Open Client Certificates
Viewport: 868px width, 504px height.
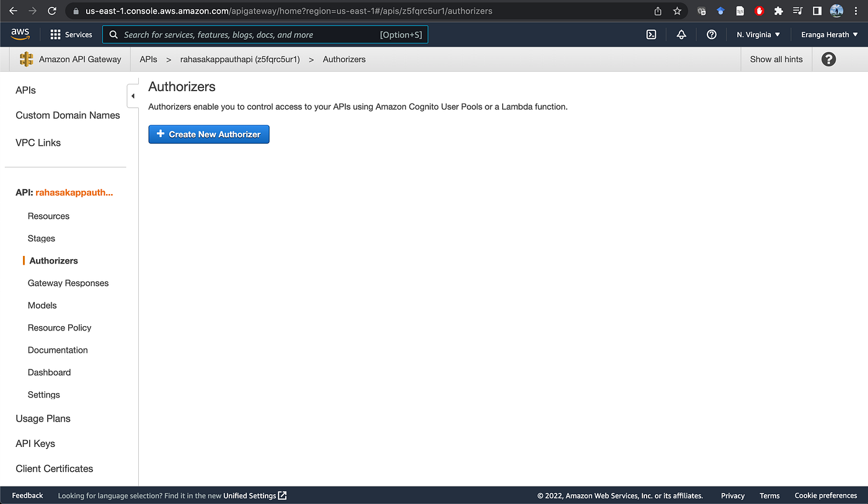[55, 469]
